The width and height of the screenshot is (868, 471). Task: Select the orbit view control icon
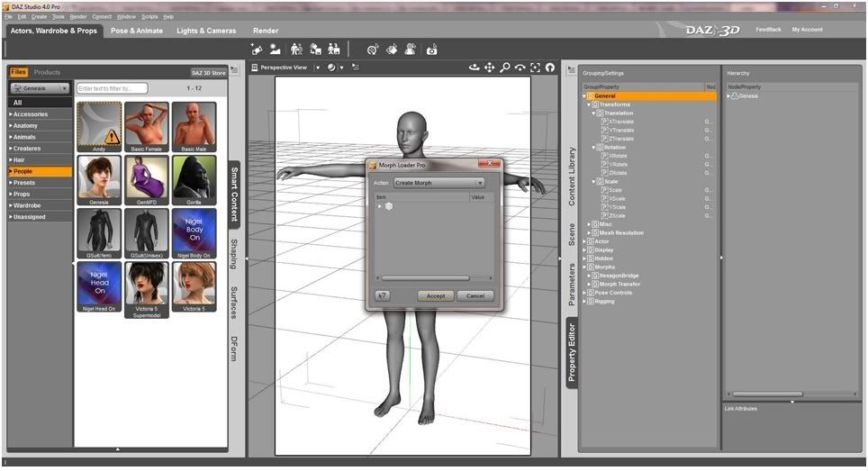474,68
